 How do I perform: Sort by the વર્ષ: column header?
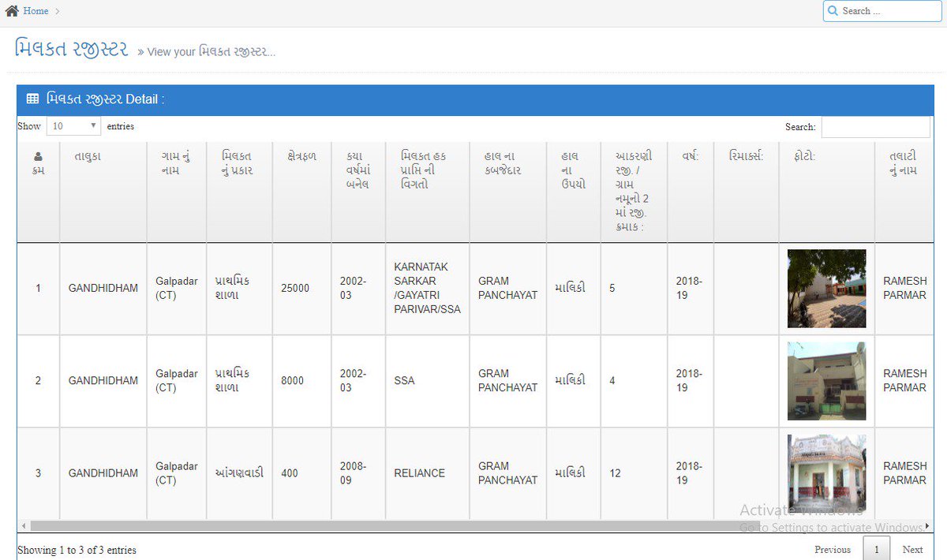pyautogui.click(x=691, y=192)
